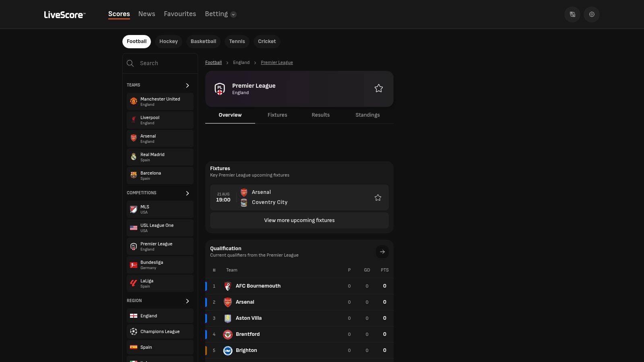Click the LiveScore logo
The width and height of the screenshot is (644, 362).
(x=64, y=14)
